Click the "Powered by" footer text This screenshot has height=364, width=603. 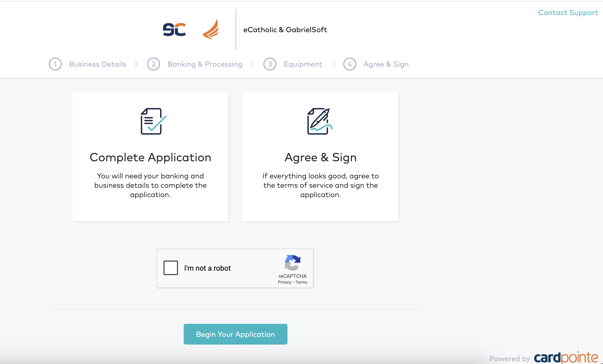510,359
